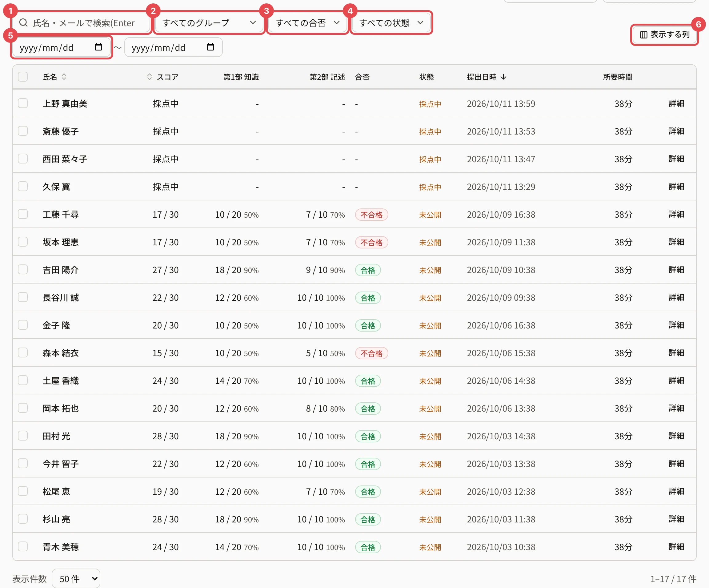709x588 pixels.
Task: Click the 所要時間 column header
Action: click(618, 77)
